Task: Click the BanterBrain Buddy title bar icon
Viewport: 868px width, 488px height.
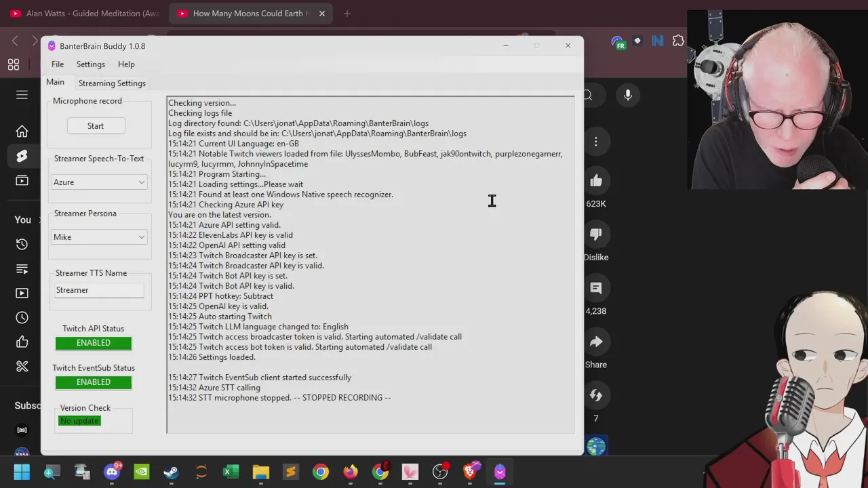Action: pos(52,46)
